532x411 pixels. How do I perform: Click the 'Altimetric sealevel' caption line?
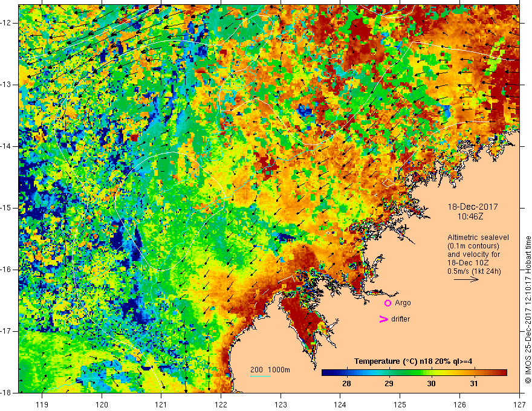(x=478, y=238)
